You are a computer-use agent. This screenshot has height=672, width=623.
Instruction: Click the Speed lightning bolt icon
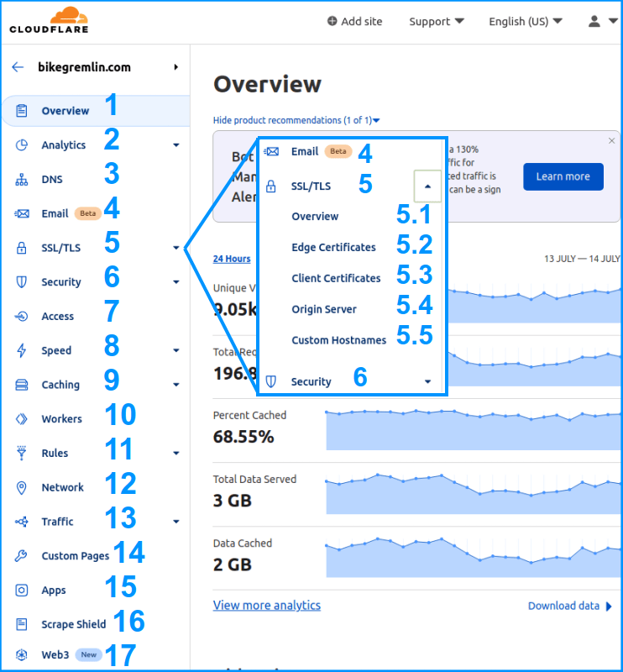tap(22, 350)
